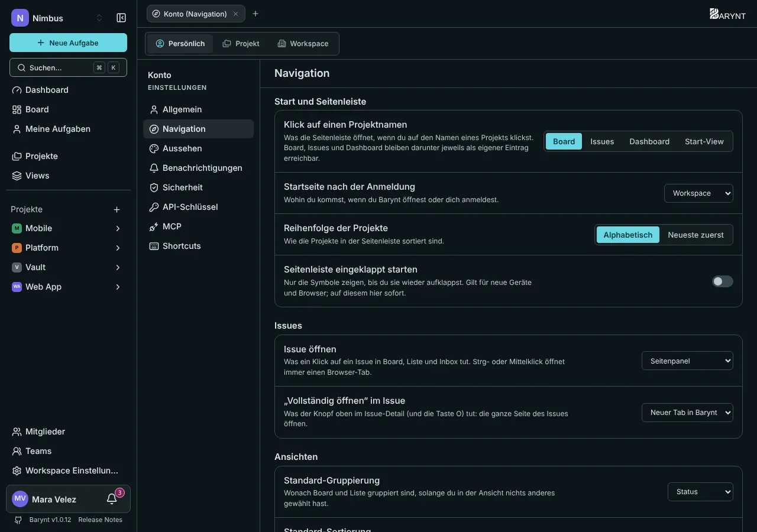The height and width of the screenshot is (532, 757).
Task: Sort projects Alphabetisch
Action: pyautogui.click(x=627, y=235)
